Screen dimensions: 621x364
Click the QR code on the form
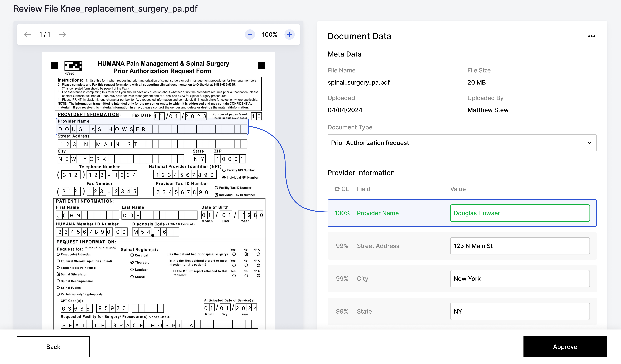pyautogui.click(x=73, y=66)
